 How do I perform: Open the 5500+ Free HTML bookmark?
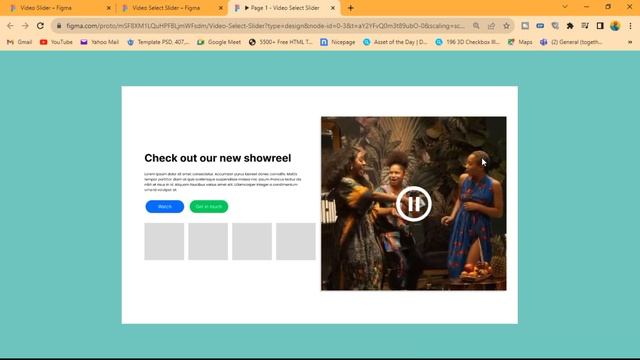click(280, 42)
